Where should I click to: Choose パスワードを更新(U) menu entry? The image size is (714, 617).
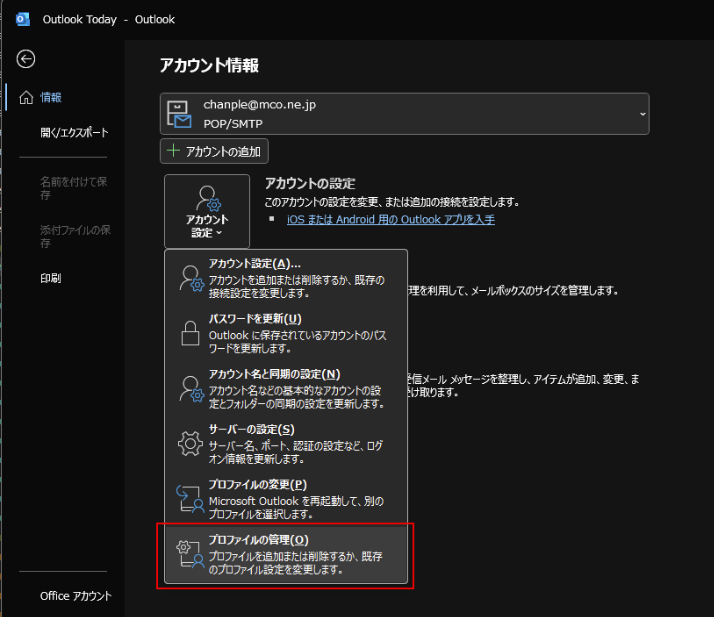[286, 333]
